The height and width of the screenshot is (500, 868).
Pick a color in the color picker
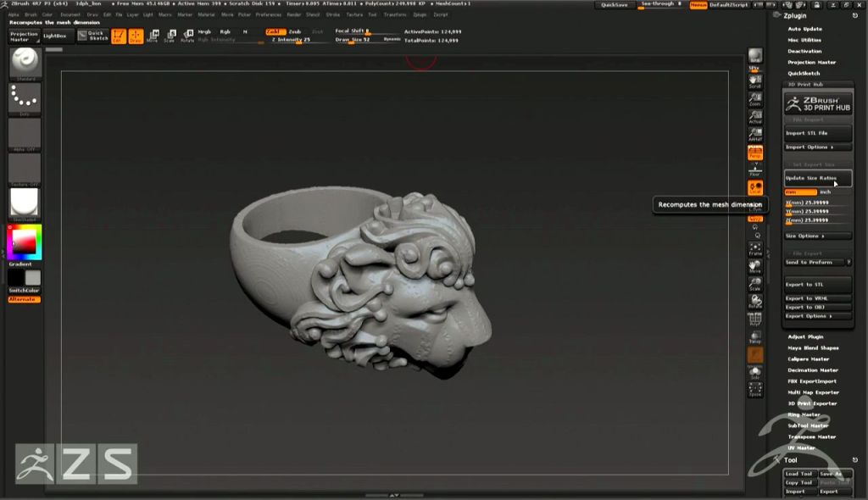24,242
